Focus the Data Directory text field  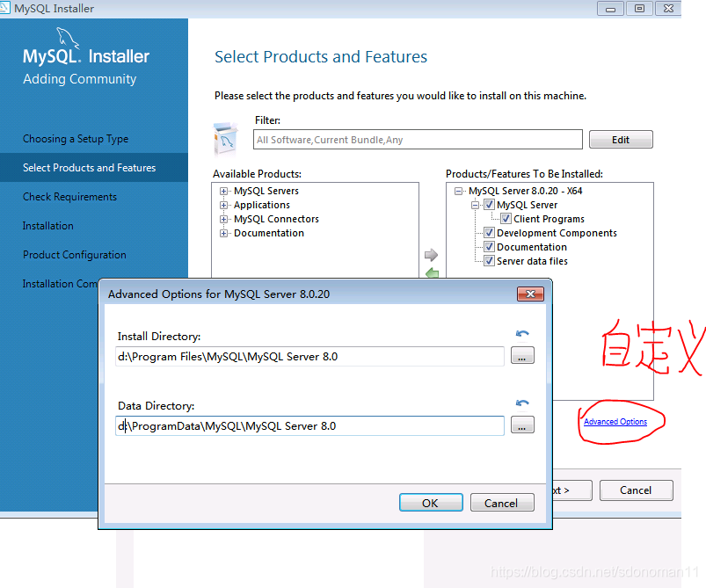(x=309, y=426)
